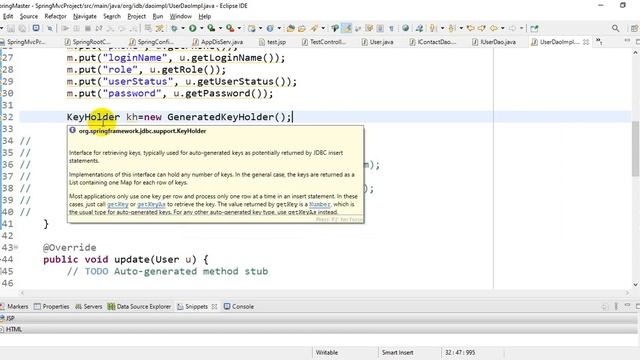The width and height of the screenshot is (640, 360).
Task: Click the Number link in tooltip
Action: coord(320,204)
